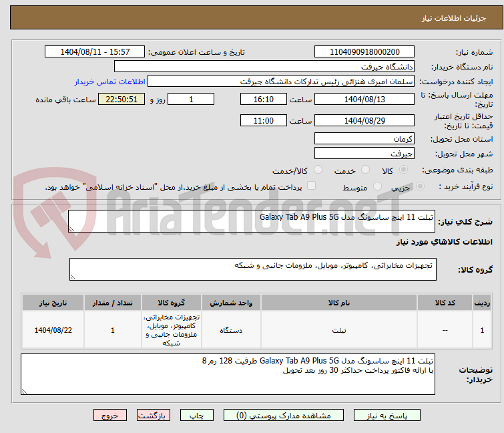Viewport: 504px width, 433px height.
Task: Click the 'چاپ' print button
Action: point(197,416)
